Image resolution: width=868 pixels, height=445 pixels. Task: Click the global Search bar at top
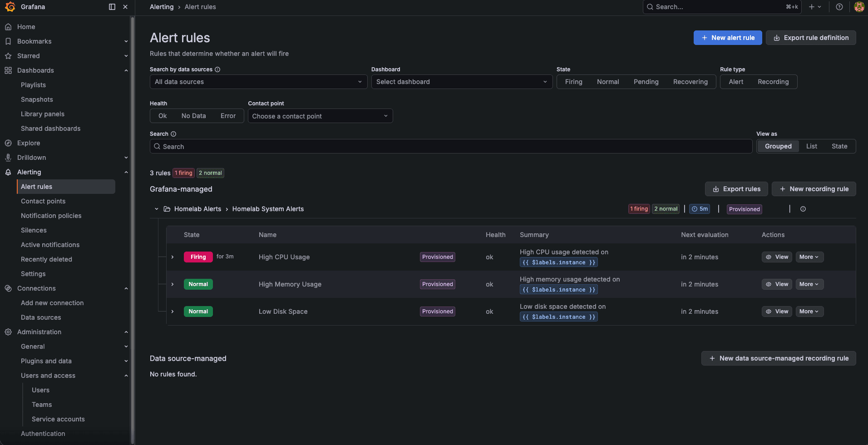722,7
